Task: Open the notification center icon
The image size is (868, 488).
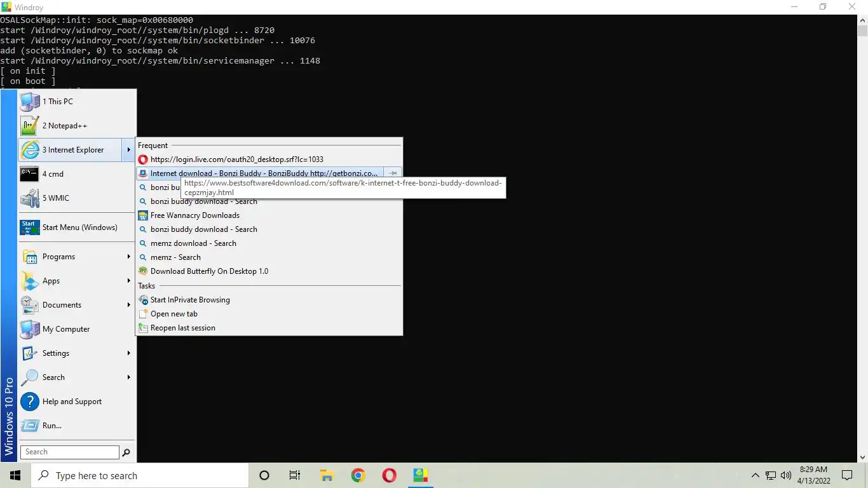Action: click(x=847, y=475)
